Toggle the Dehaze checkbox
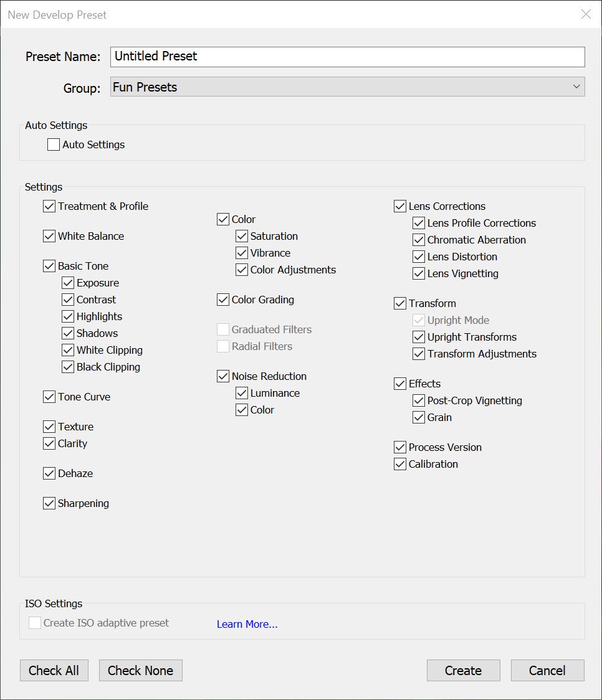The width and height of the screenshot is (602, 700). tap(49, 473)
